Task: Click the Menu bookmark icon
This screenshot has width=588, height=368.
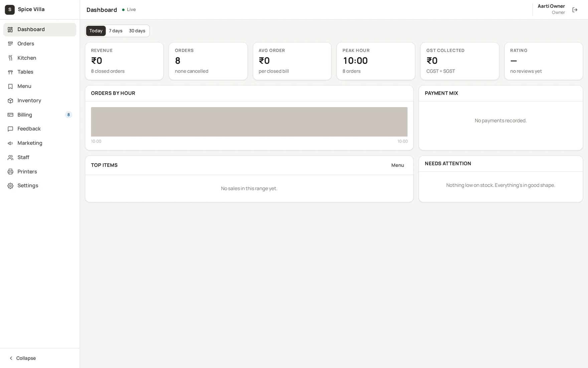Action: pyautogui.click(x=10, y=86)
